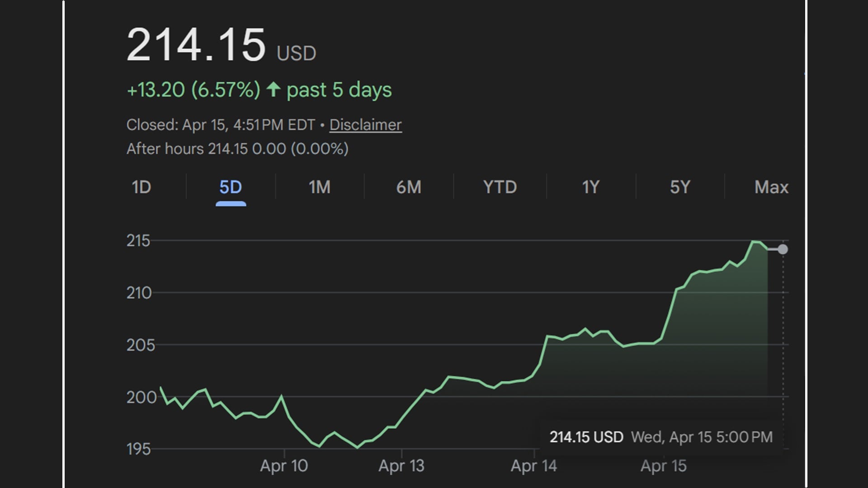This screenshot has width=868, height=488.
Task: Click the green upward trend arrow
Action: click(274, 89)
